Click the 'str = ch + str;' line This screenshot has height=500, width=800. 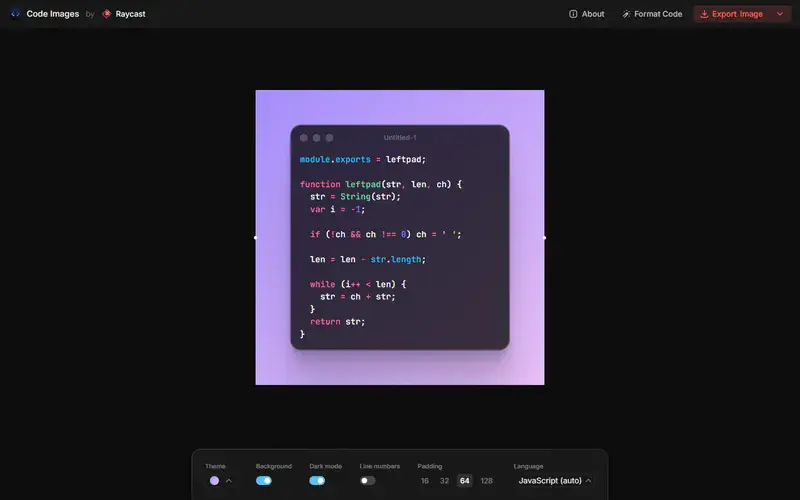[358, 296]
